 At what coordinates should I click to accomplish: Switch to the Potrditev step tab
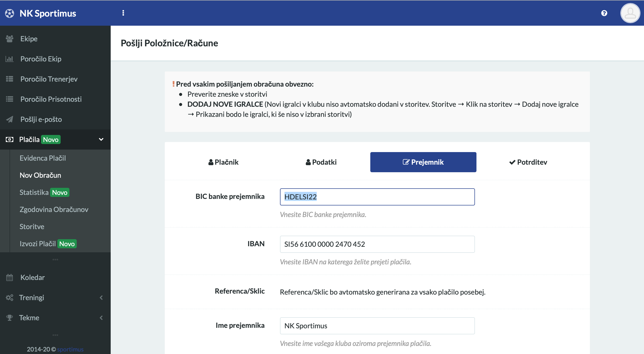(x=528, y=162)
